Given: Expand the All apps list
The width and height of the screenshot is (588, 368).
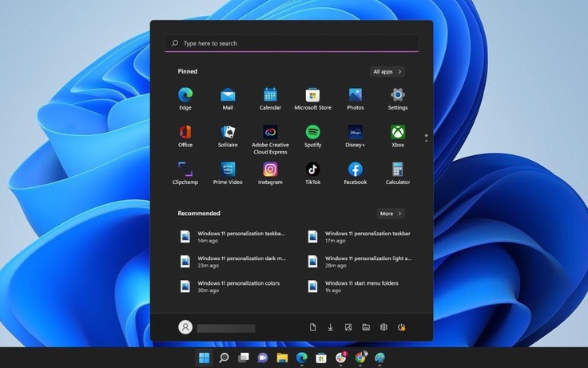Looking at the screenshot, I should 387,71.
